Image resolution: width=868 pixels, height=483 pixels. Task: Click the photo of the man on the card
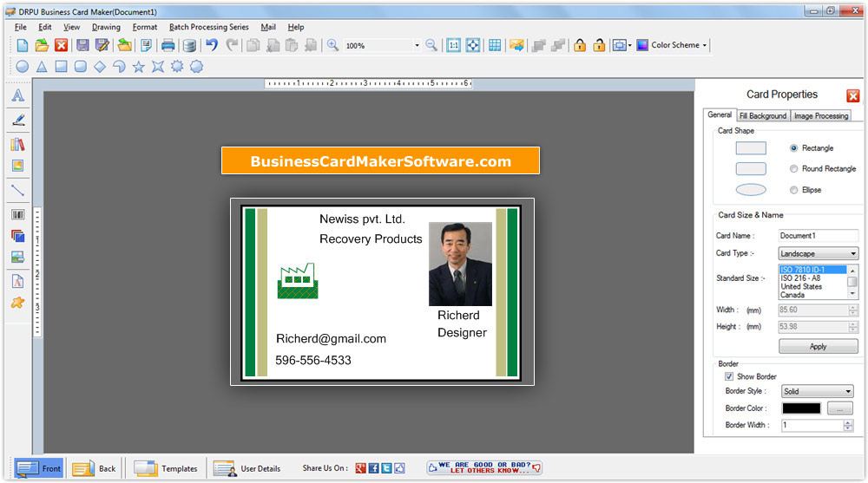(460, 264)
